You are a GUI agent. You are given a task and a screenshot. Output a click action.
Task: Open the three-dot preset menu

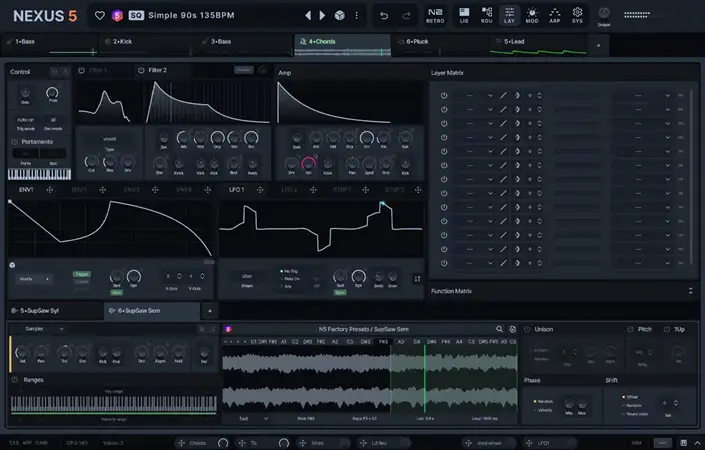(357, 16)
